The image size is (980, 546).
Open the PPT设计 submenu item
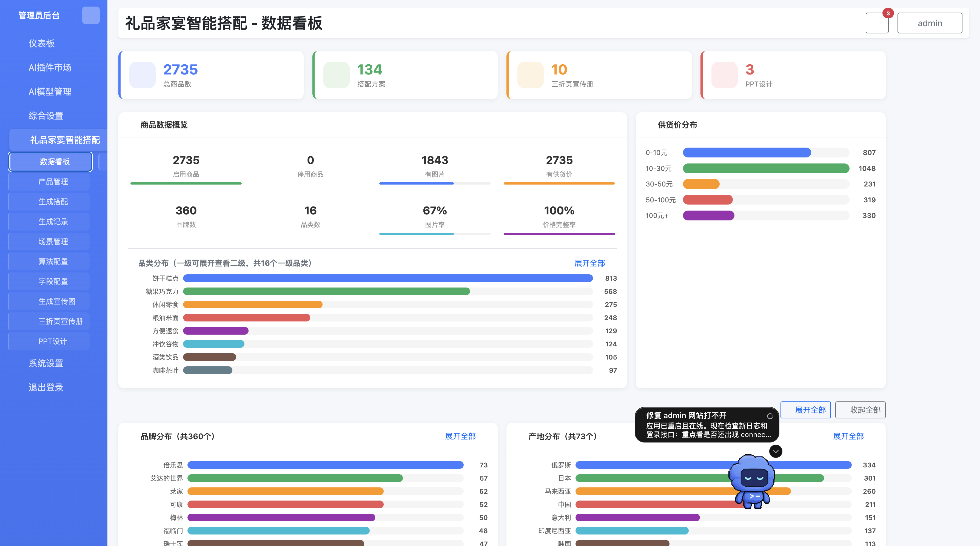pyautogui.click(x=49, y=341)
